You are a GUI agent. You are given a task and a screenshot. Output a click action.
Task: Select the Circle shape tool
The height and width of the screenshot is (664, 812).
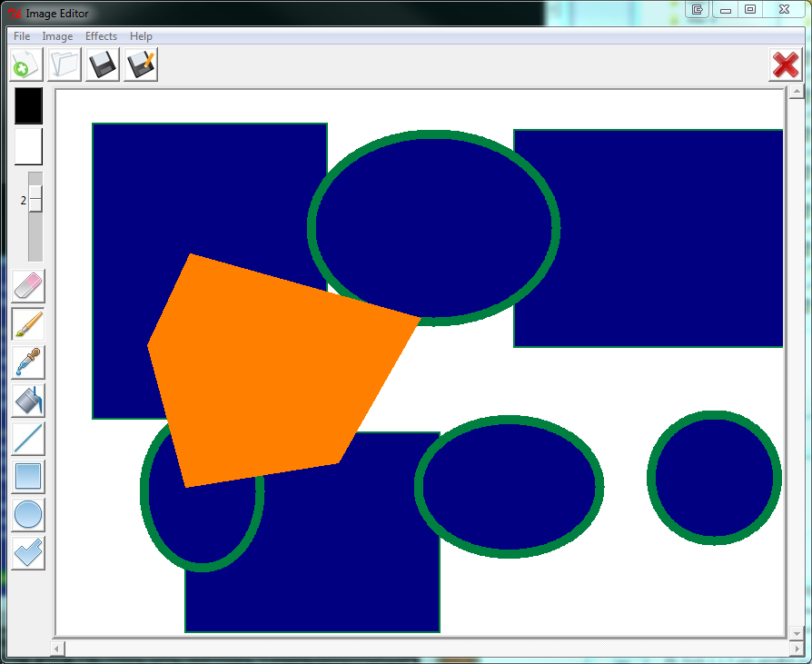(x=28, y=515)
